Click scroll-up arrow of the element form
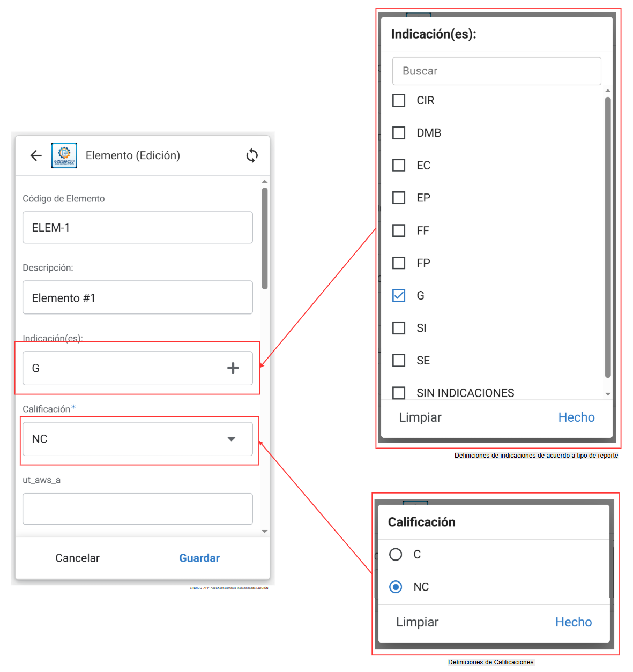Screen dimensions: 633x672 pyautogui.click(x=265, y=182)
